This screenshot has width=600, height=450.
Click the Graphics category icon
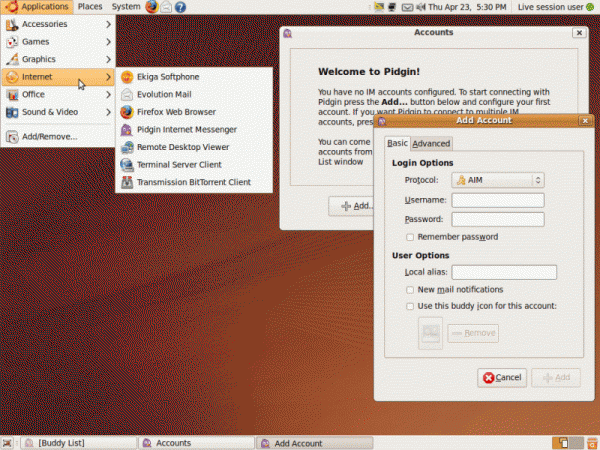(x=12, y=59)
